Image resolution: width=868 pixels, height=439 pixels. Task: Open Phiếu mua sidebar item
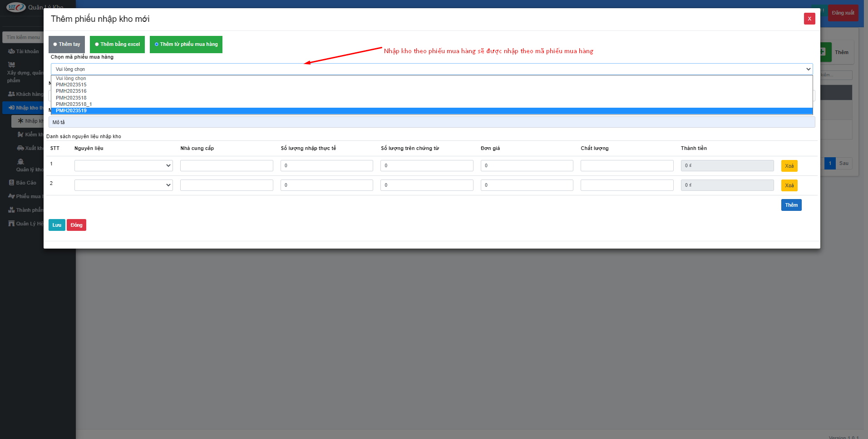(x=25, y=196)
